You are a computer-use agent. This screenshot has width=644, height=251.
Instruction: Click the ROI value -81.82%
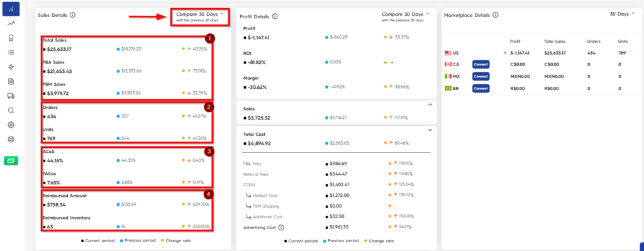click(x=257, y=62)
